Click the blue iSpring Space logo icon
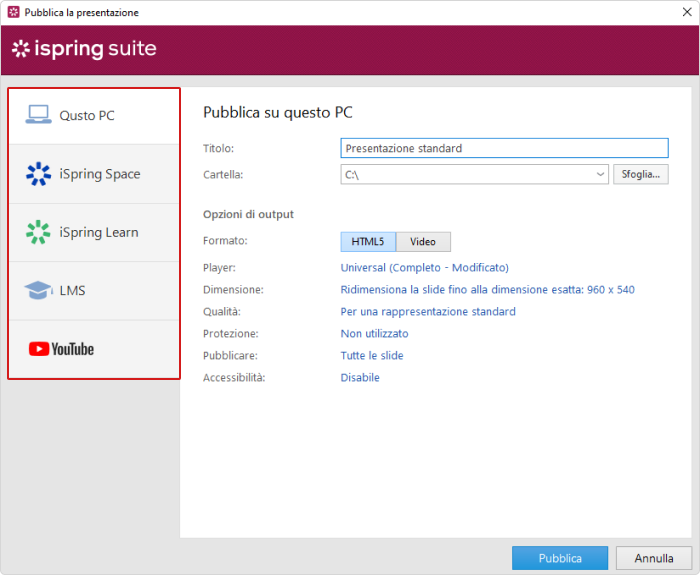Viewport: 700px width, 575px height. coord(38,174)
